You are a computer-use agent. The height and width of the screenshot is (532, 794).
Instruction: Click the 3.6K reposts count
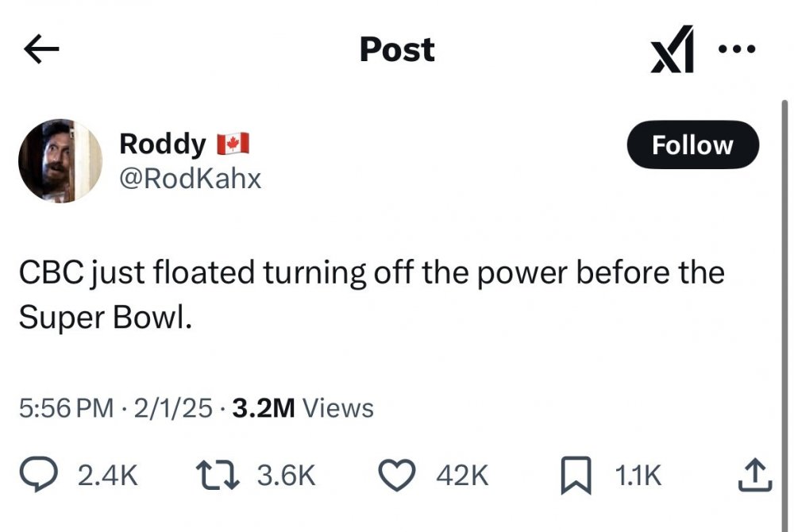(x=287, y=475)
